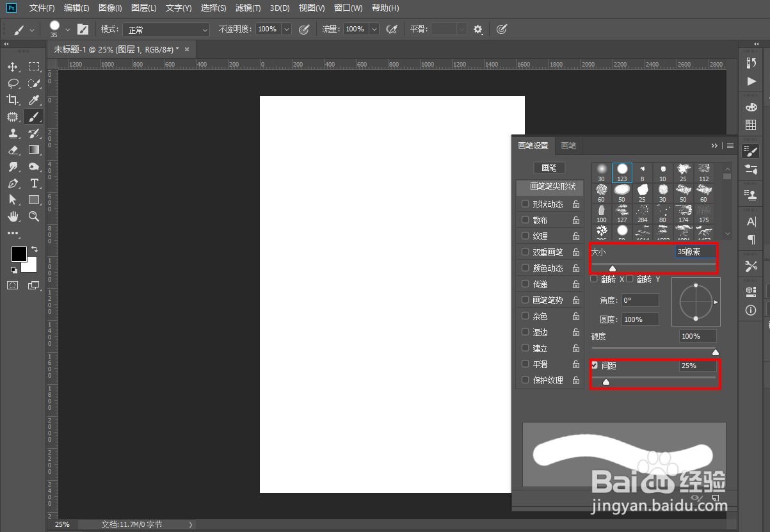Select the Move tool

click(x=12, y=67)
